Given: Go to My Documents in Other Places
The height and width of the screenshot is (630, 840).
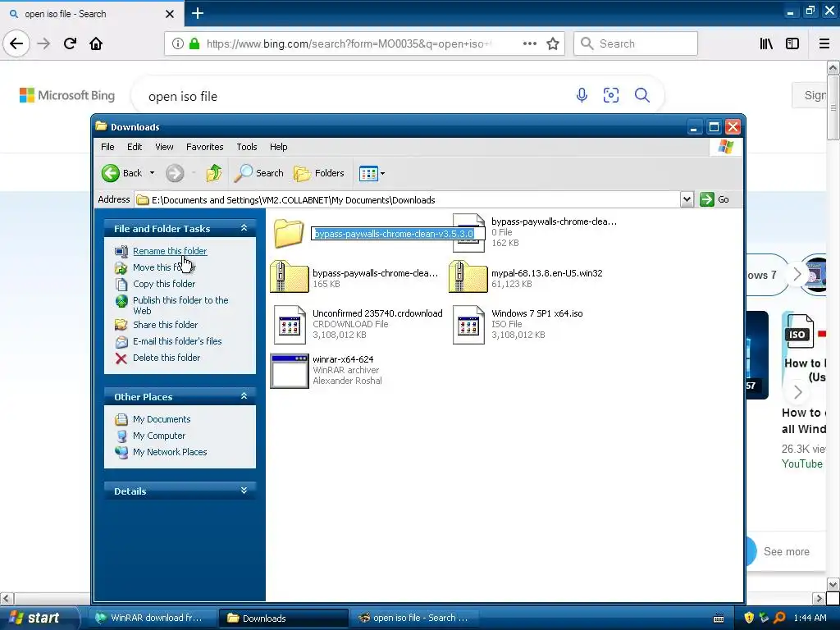Looking at the screenshot, I should (x=162, y=419).
